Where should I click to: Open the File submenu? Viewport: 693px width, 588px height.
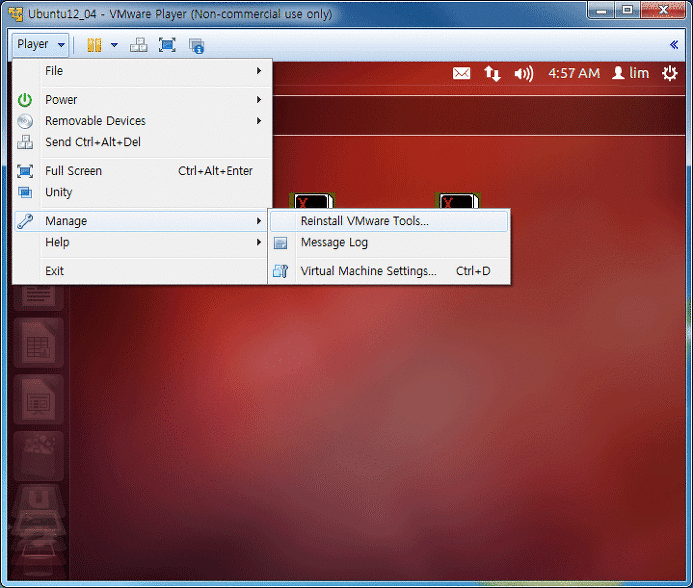tap(142, 71)
